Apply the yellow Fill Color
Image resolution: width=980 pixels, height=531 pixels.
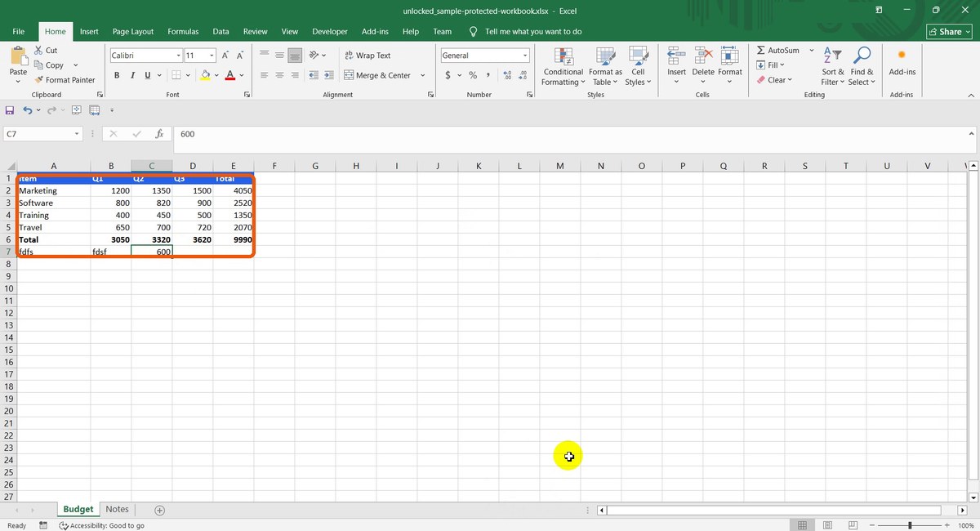[205, 75]
